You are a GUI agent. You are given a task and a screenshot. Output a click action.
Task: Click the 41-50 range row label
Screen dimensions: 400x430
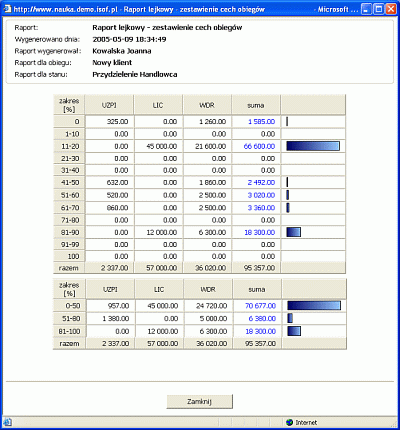click(69, 182)
